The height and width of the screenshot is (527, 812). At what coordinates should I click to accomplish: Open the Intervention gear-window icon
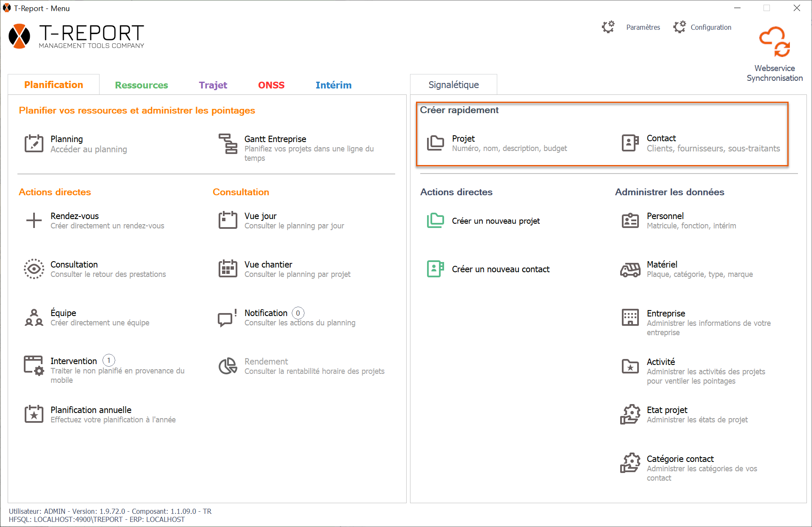(x=34, y=365)
